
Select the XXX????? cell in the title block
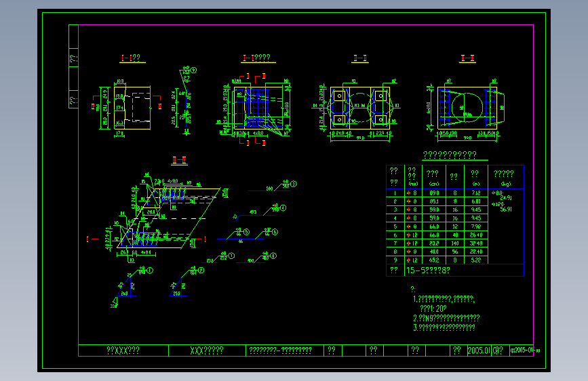(207, 350)
